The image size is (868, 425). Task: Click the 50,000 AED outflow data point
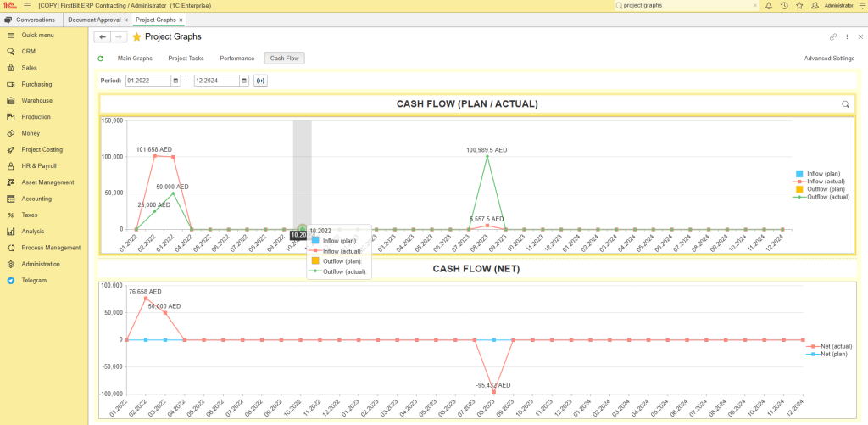(x=173, y=193)
